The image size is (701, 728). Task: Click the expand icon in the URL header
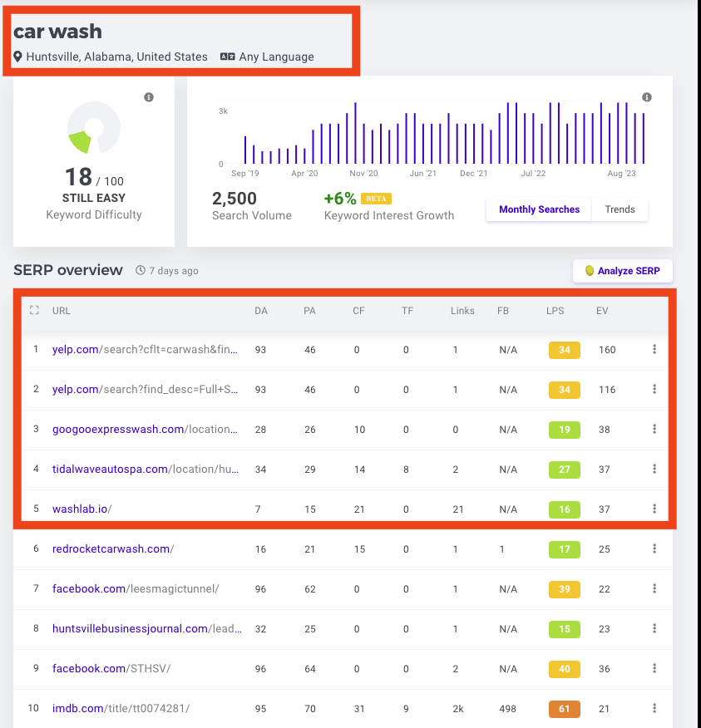pos(34,310)
